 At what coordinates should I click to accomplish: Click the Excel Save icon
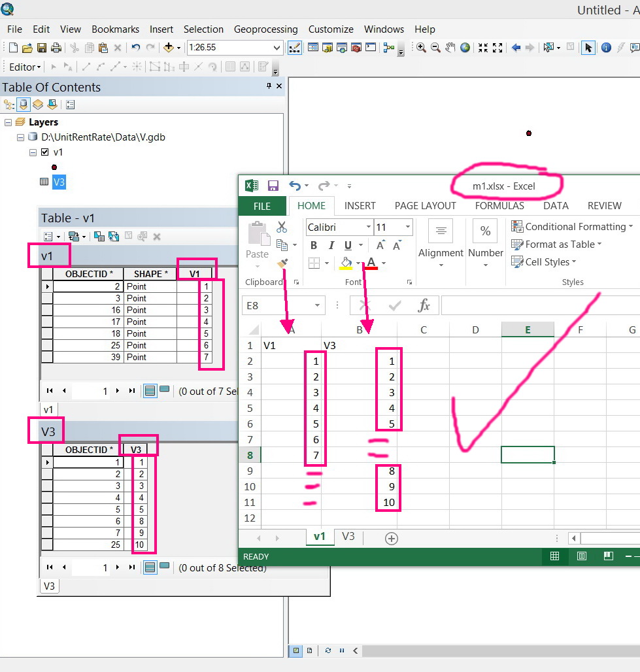point(273,186)
